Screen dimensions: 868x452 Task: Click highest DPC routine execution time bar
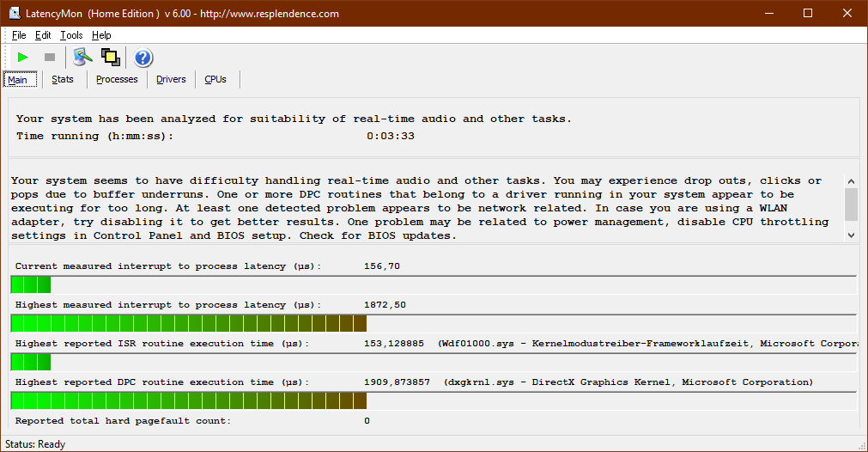coord(434,401)
